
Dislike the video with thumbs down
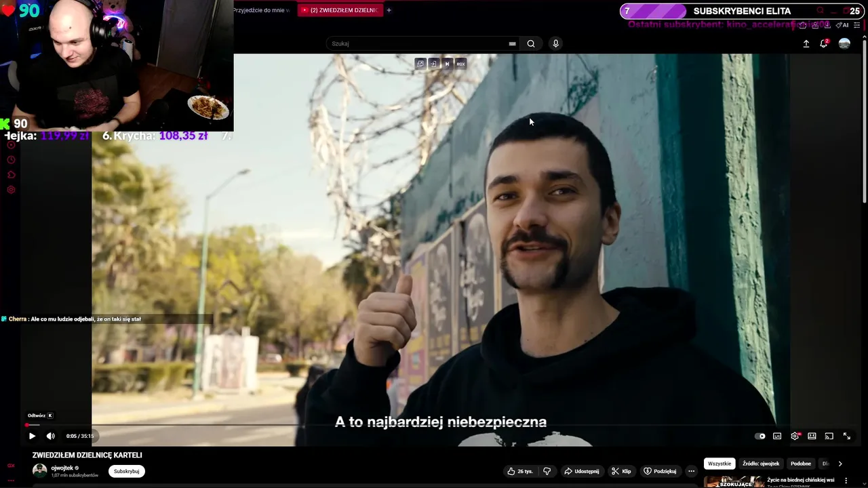coord(547,471)
